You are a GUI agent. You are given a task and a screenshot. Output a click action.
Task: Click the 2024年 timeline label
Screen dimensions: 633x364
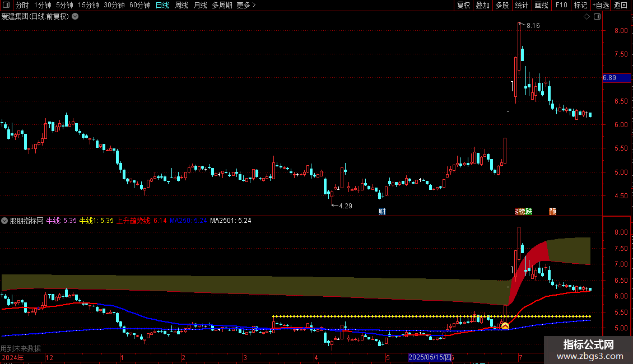click(x=13, y=357)
